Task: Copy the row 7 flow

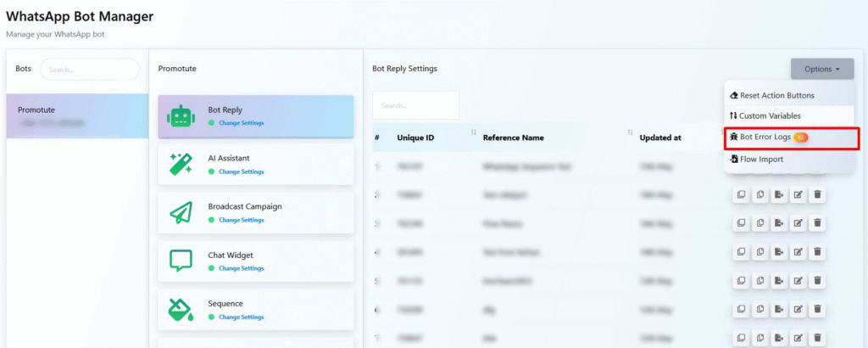Action: click(x=760, y=338)
